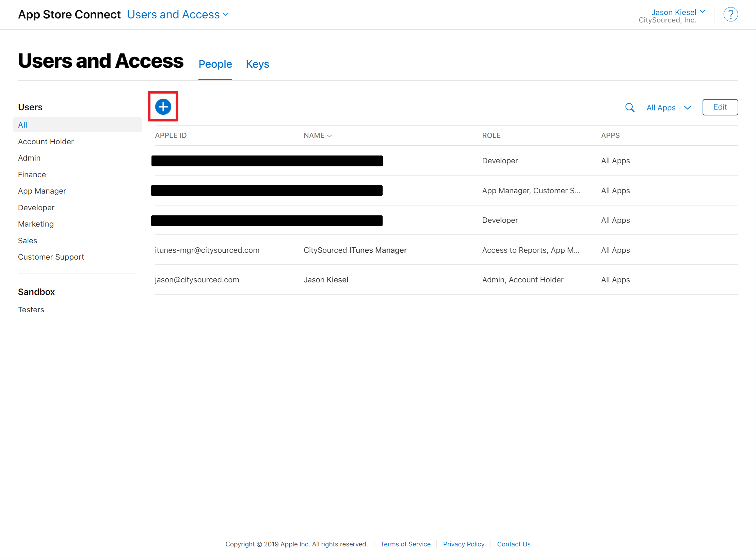Filter users by Account Holder

pyautogui.click(x=46, y=142)
